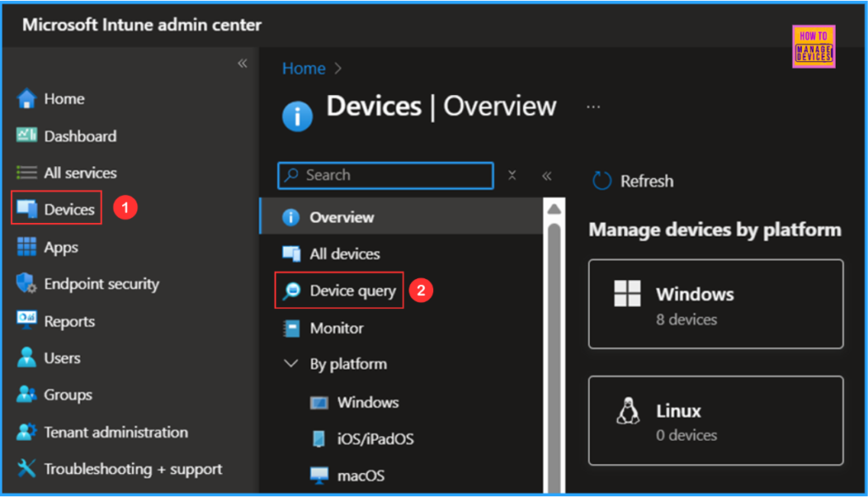This screenshot has width=868, height=497.
Task: Select Windows under By platform
Action: (368, 402)
